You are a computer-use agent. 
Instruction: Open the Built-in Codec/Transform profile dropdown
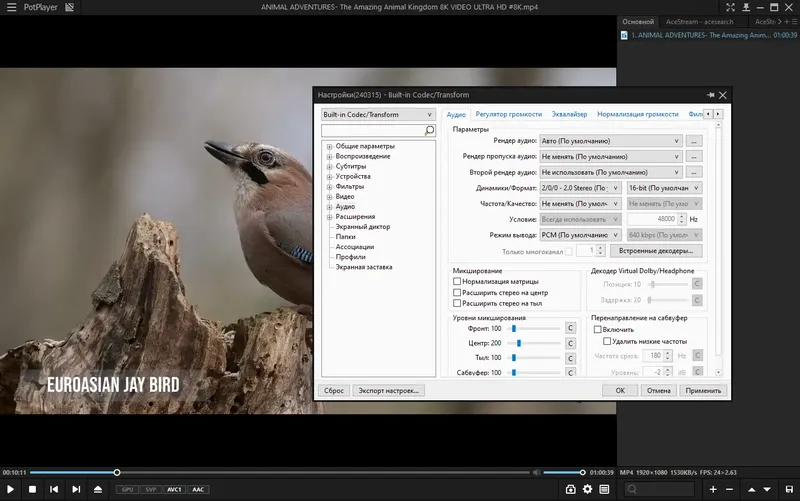377,115
